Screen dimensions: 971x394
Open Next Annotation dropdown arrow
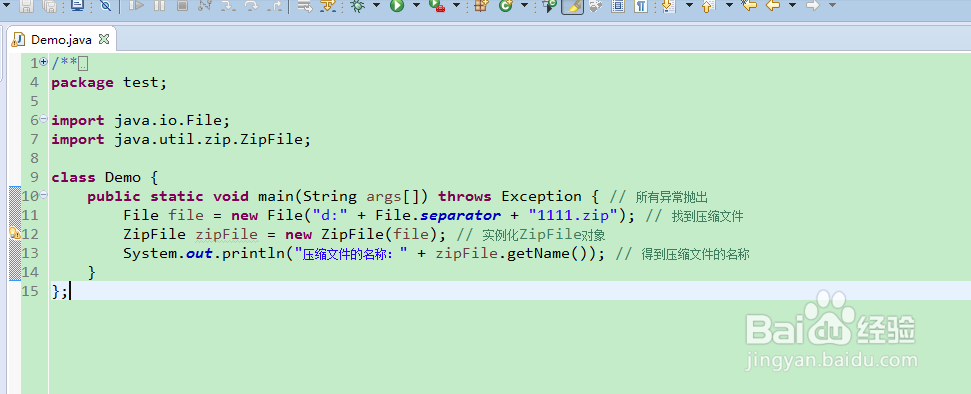[x=689, y=6]
